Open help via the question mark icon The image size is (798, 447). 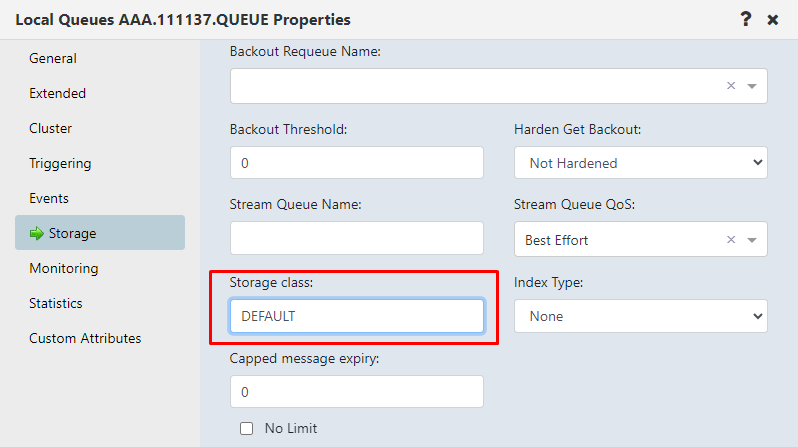(746, 19)
